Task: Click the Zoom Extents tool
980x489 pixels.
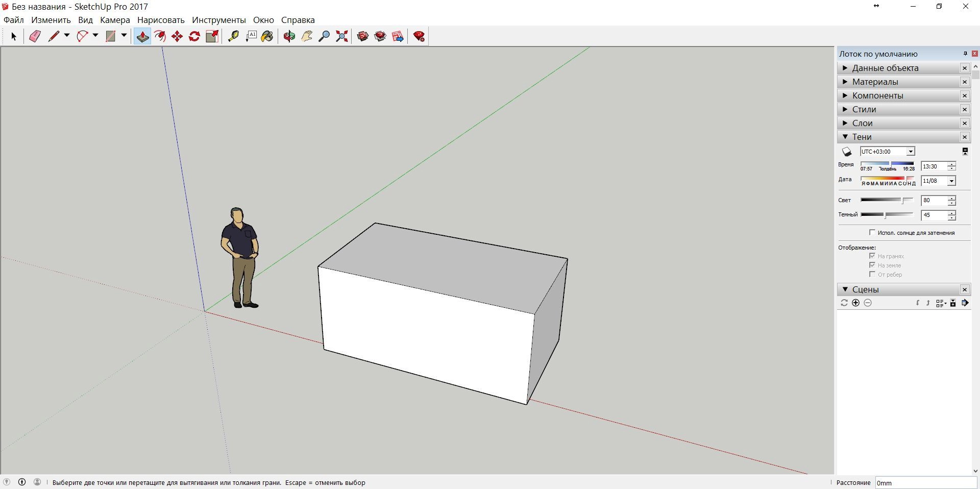Action: coord(341,36)
